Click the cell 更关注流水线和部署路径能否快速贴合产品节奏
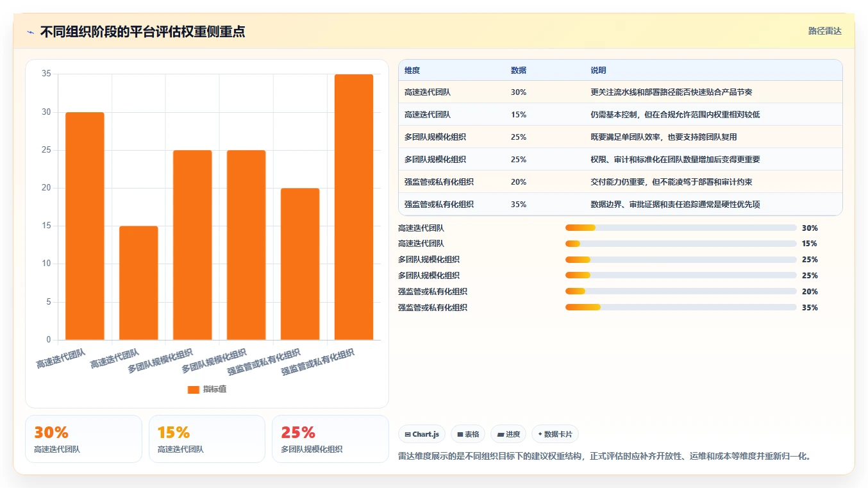 (671, 92)
